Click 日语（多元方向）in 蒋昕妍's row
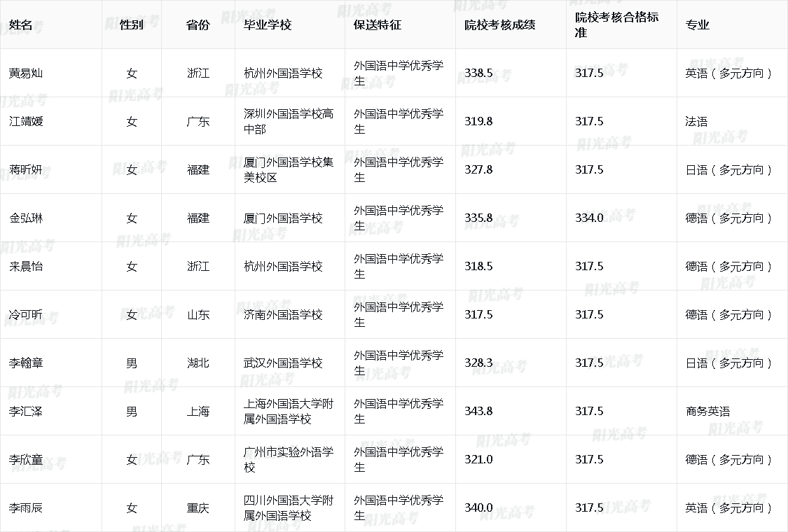Image resolution: width=788 pixels, height=532 pixels. (728, 170)
